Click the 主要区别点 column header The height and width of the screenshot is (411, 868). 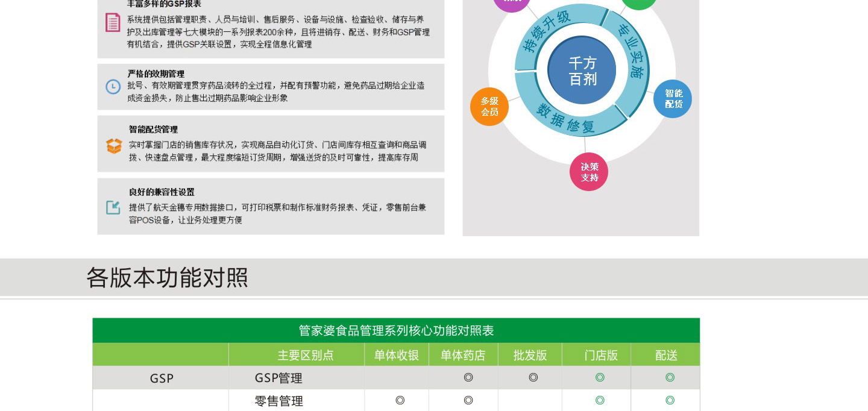[x=305, y=356]
